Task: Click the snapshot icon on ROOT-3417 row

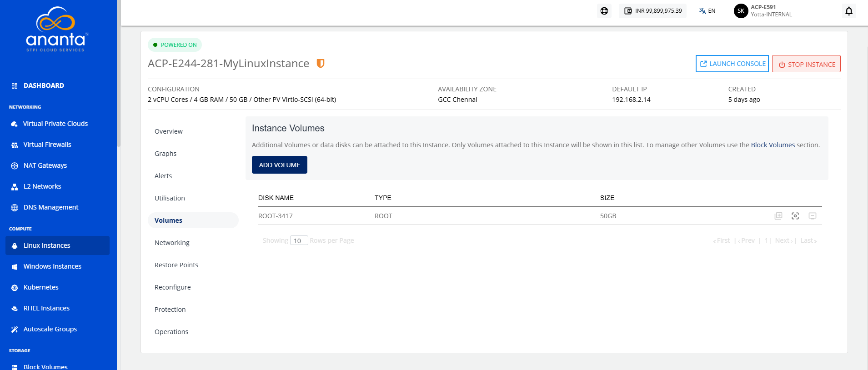Action: pyautogui.click(x=795, y=216)
